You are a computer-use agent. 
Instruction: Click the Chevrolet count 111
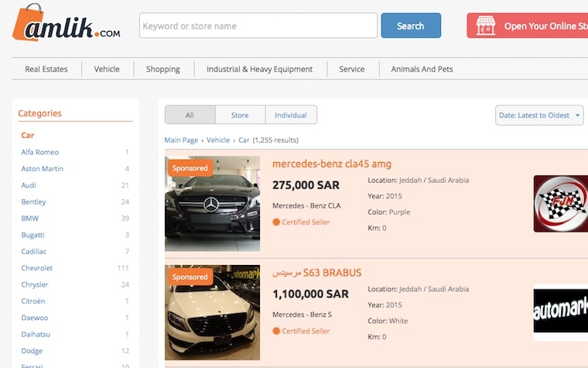[x=123, y=268]
